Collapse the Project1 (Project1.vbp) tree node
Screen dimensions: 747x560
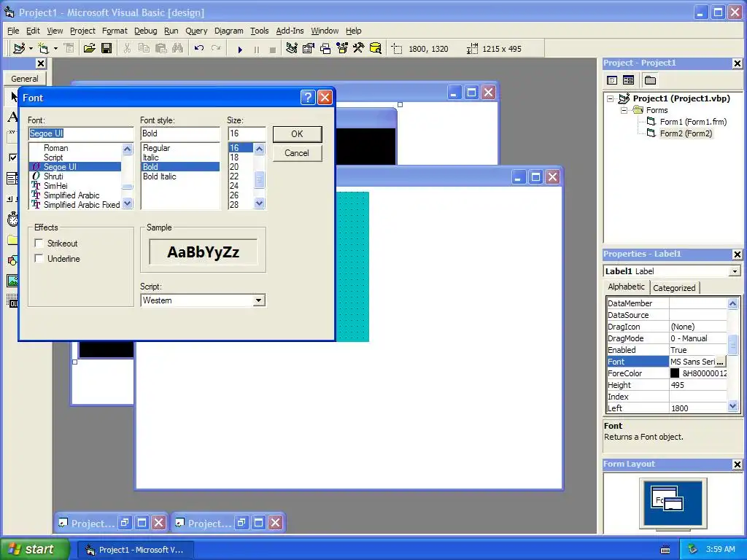coord(611,98)
